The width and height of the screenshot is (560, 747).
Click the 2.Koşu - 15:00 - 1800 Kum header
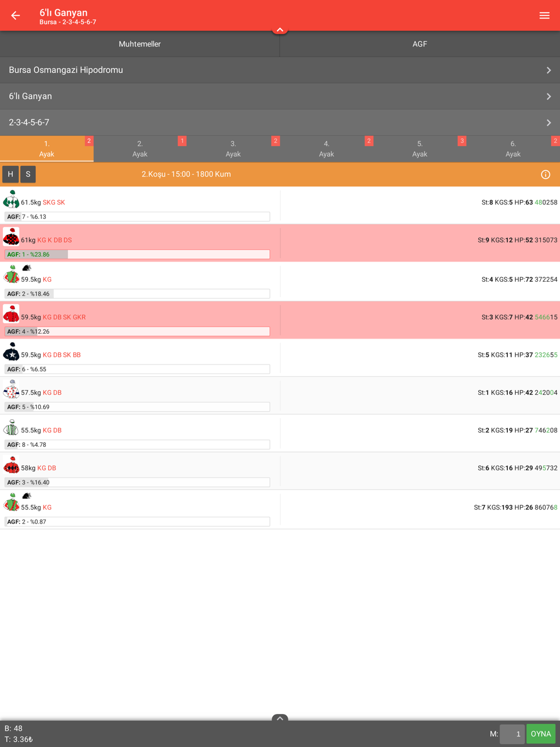pyautogui.click(x=186, y=174)
